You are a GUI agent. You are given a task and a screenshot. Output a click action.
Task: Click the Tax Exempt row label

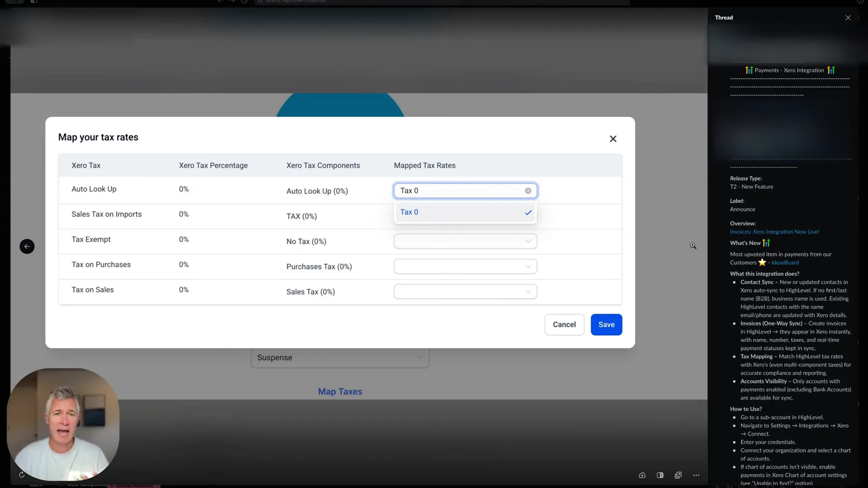click(x=91, y=239)
